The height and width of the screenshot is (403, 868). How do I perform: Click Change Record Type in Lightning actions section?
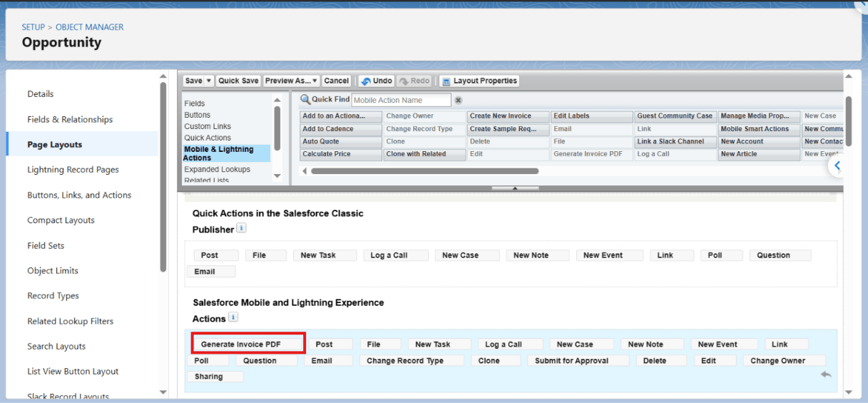412,361
